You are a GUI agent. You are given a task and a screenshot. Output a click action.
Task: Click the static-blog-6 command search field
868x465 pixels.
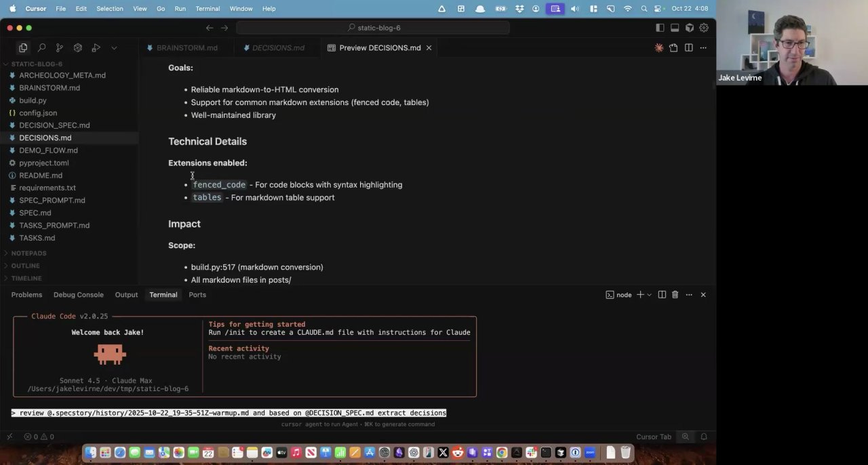373,28
